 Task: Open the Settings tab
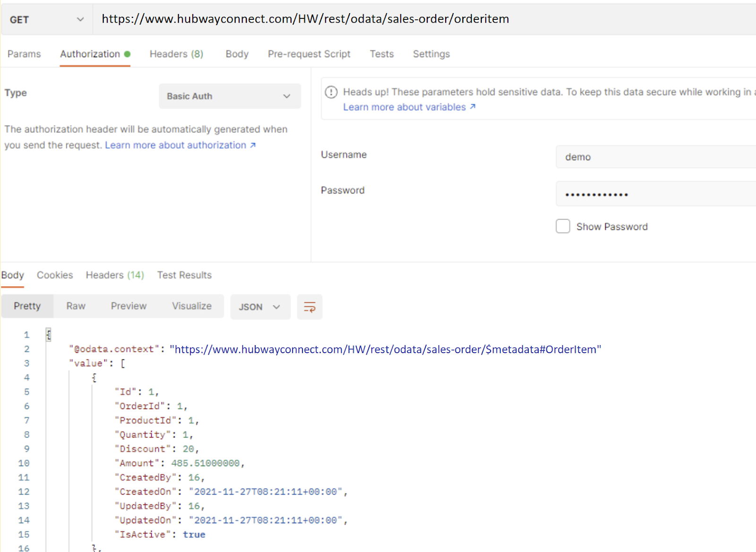click(x=431, y=54)
